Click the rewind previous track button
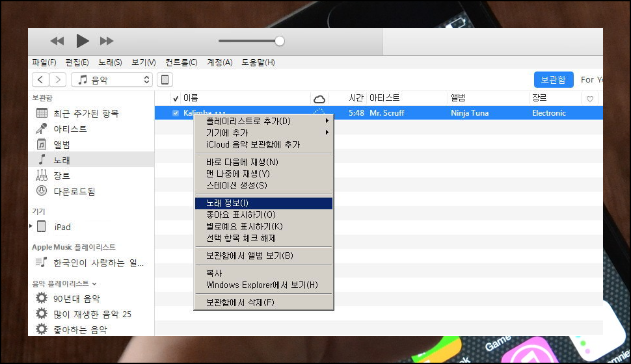Image resolution: width=631 pixels, height=364 pixels. [x=57, y=40]
